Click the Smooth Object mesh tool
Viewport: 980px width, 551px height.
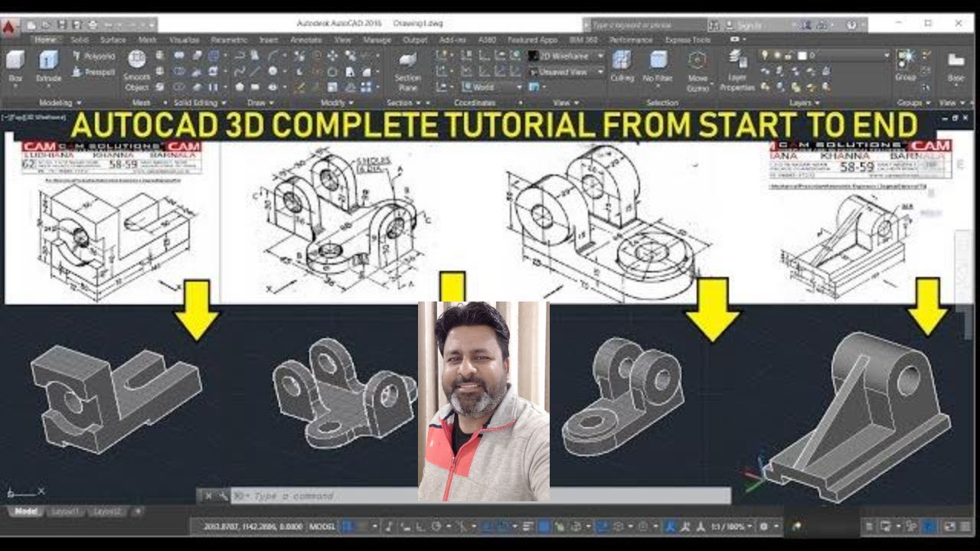(x=137, y=71)
